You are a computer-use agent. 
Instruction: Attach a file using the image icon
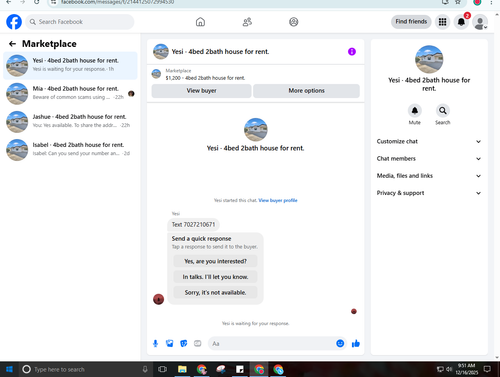click(170, 343)
